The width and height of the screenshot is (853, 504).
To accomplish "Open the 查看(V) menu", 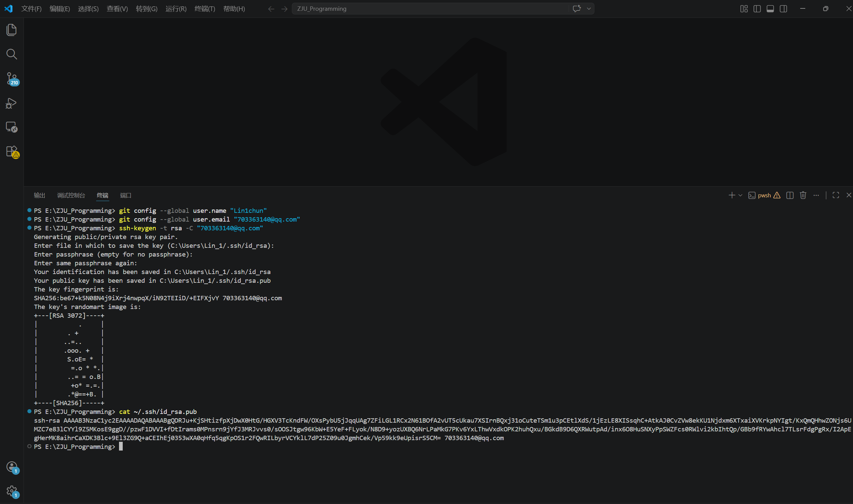I will (117, 9).
